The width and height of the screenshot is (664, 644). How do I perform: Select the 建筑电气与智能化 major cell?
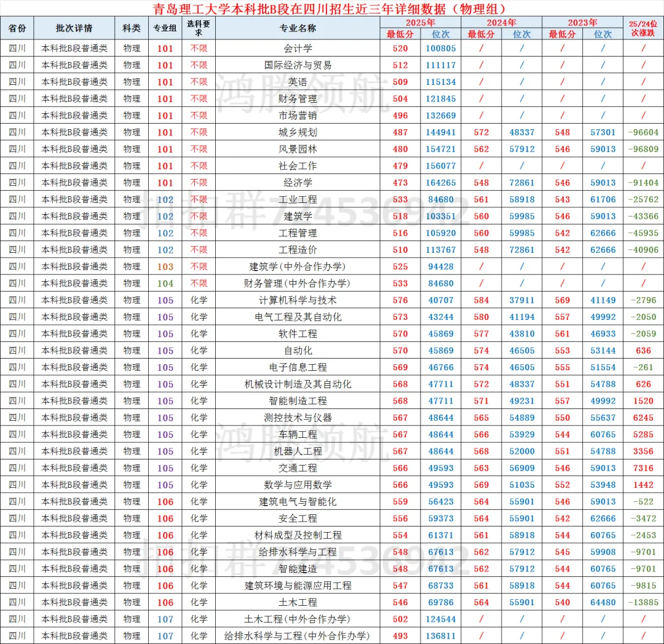click(298, 501)
